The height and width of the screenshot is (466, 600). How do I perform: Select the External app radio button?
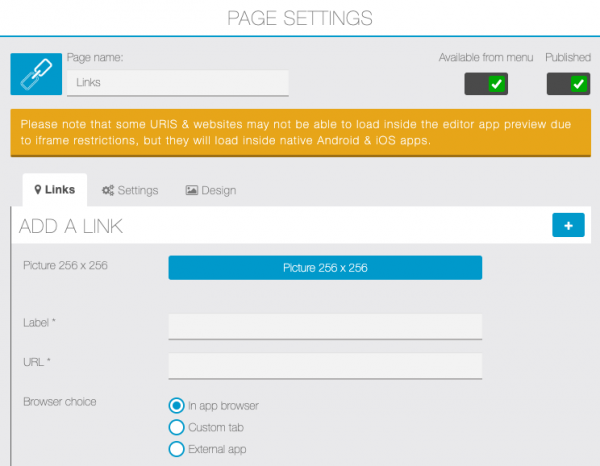point(177,449)
